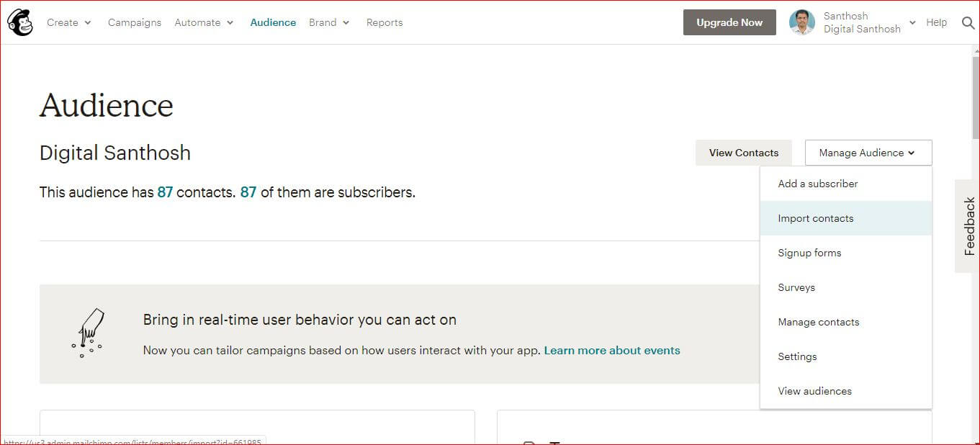Screen dimensions: 980x445
Task: Click the Digital Santhosh audience name
Action: [115, 153]
